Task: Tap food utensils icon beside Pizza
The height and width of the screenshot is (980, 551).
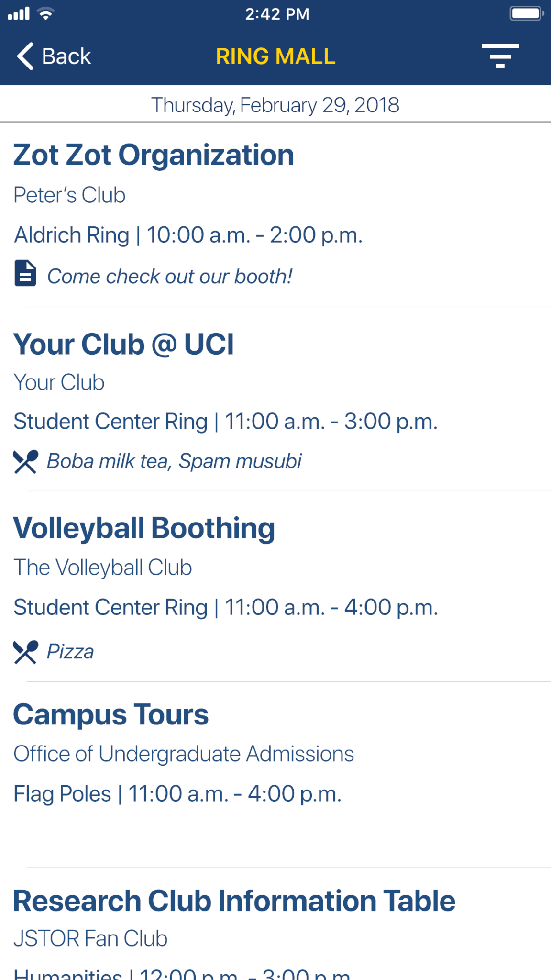Action: tap(25, 652)
